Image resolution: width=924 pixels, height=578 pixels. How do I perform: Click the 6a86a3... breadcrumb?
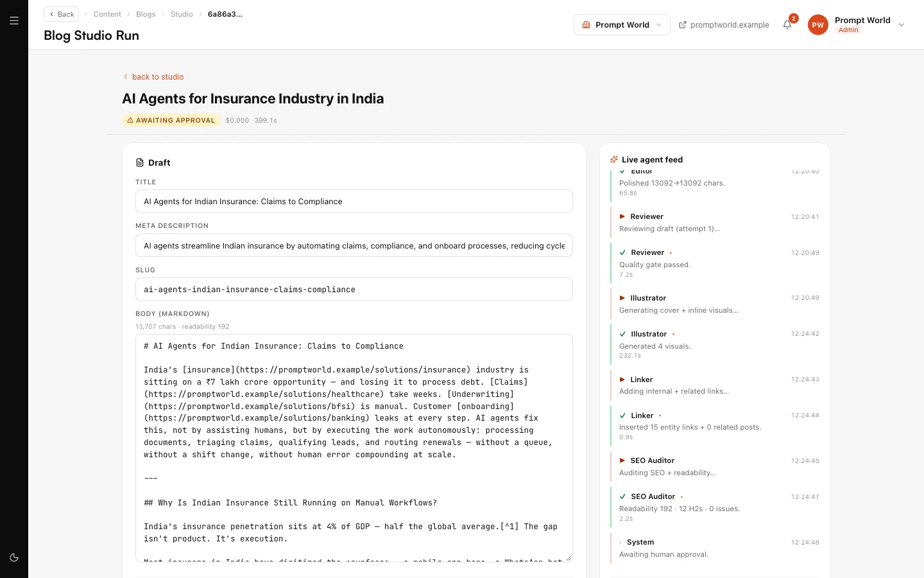(225, 14)
